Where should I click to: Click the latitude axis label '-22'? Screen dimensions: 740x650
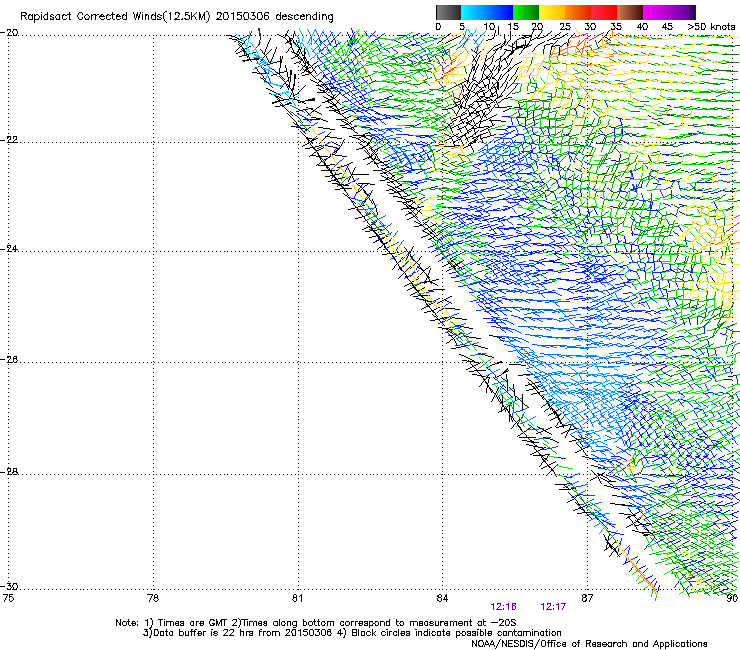point(9,140)
